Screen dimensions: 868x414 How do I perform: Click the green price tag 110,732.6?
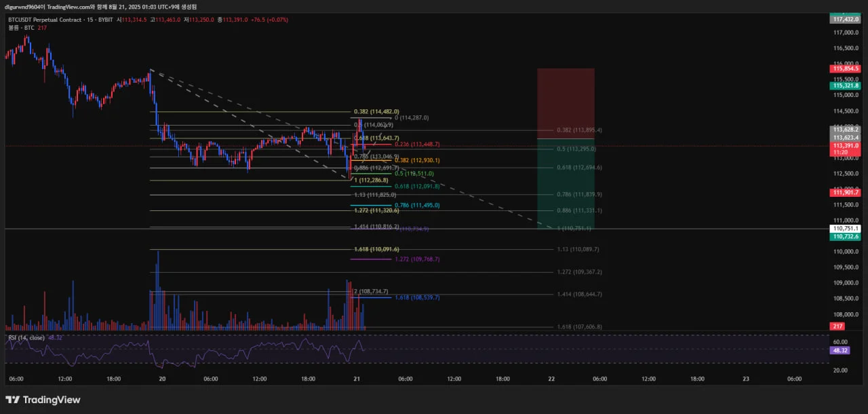846,236
